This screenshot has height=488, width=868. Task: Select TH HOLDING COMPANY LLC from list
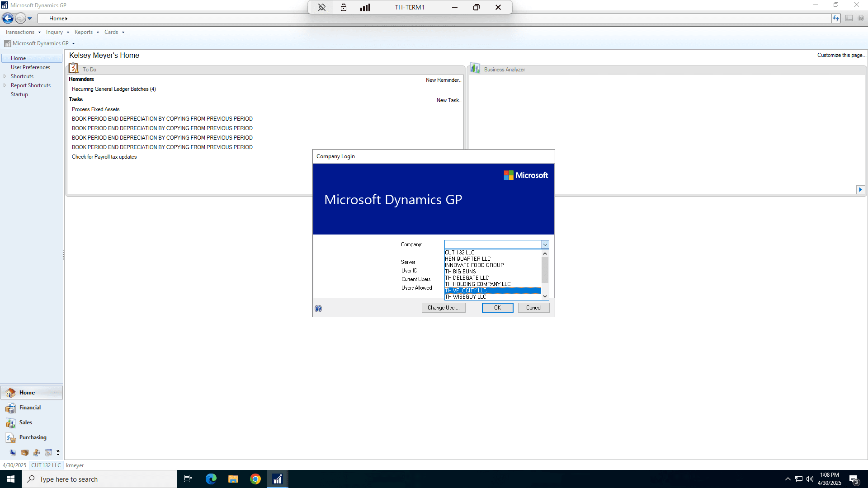click(493, 284)
